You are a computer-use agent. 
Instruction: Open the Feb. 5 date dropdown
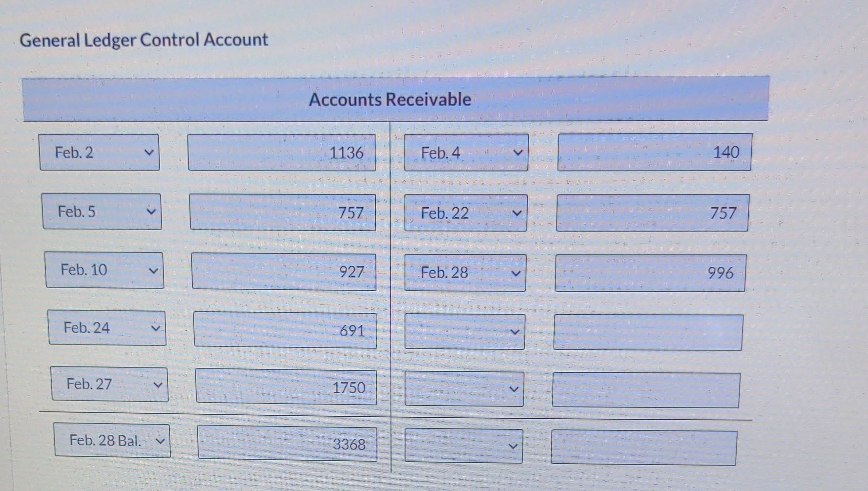(101, 213)
